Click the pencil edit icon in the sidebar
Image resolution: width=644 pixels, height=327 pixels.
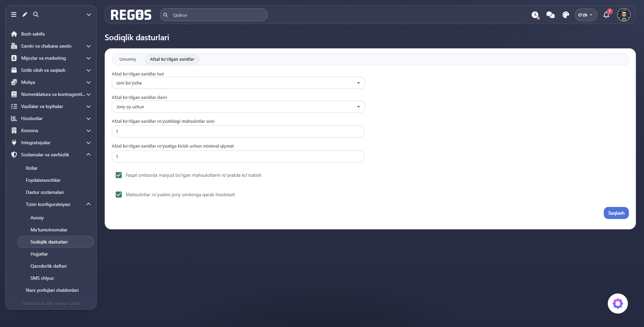click(25, 14)
